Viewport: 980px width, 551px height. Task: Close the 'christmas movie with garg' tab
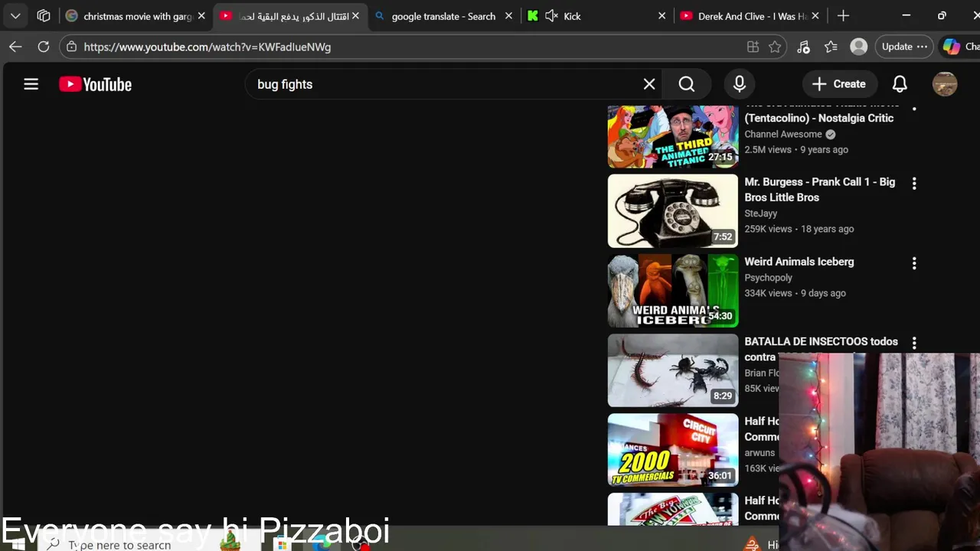(x=201, y=16)
